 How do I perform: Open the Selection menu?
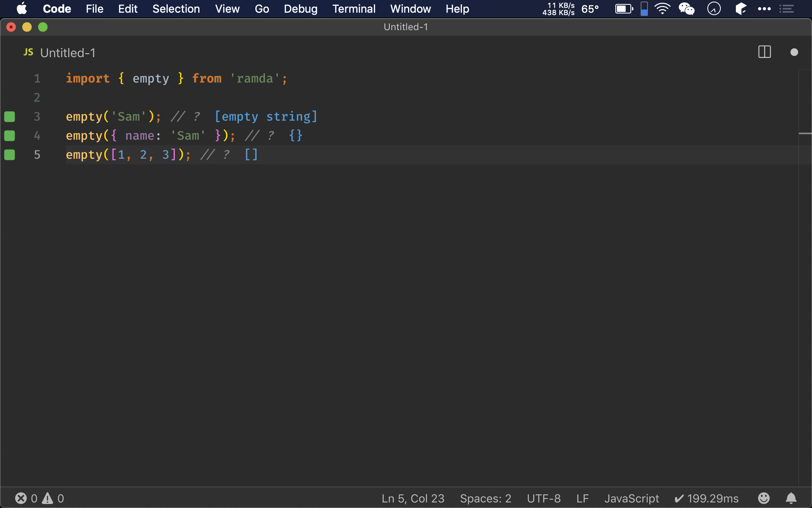click(176, 9)
